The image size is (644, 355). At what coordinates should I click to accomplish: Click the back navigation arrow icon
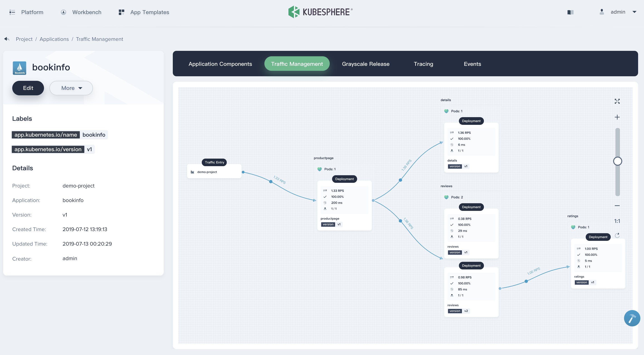pos(6,38)
